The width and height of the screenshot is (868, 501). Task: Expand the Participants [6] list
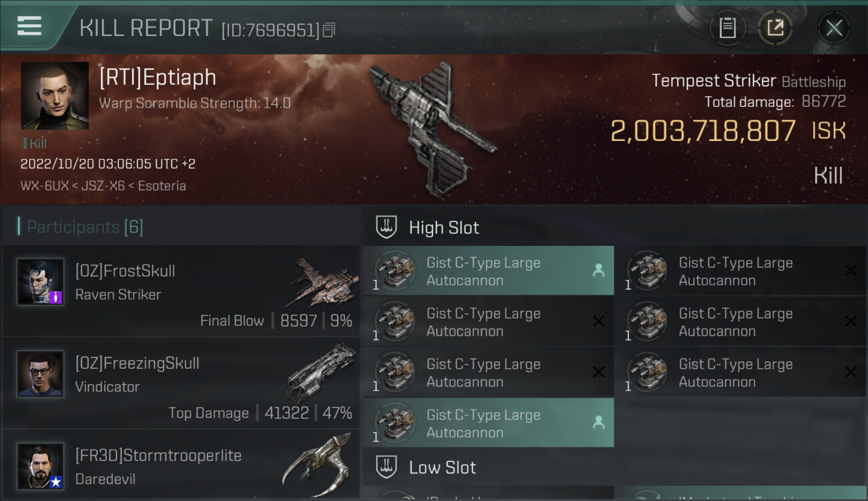tap(85, 227)
